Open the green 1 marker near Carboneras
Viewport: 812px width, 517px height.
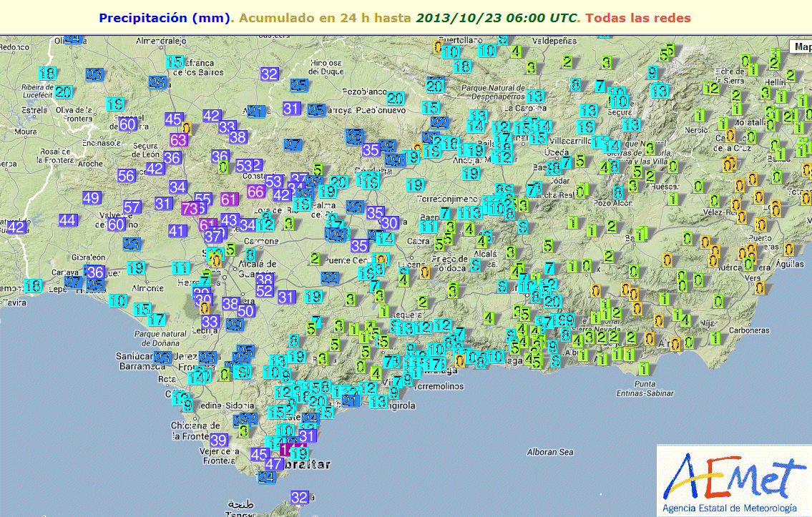715,338
